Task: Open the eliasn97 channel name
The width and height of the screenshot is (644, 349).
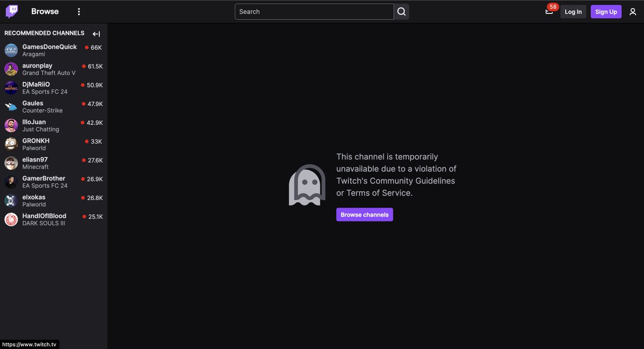Action: tap(35, 159)
